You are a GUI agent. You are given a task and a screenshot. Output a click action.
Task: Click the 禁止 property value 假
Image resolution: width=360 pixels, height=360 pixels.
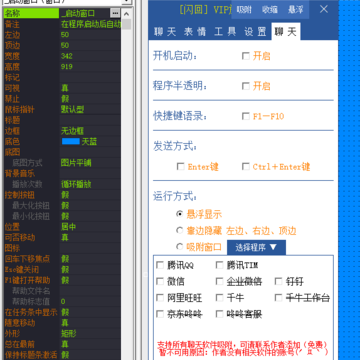tap(65, 99)
